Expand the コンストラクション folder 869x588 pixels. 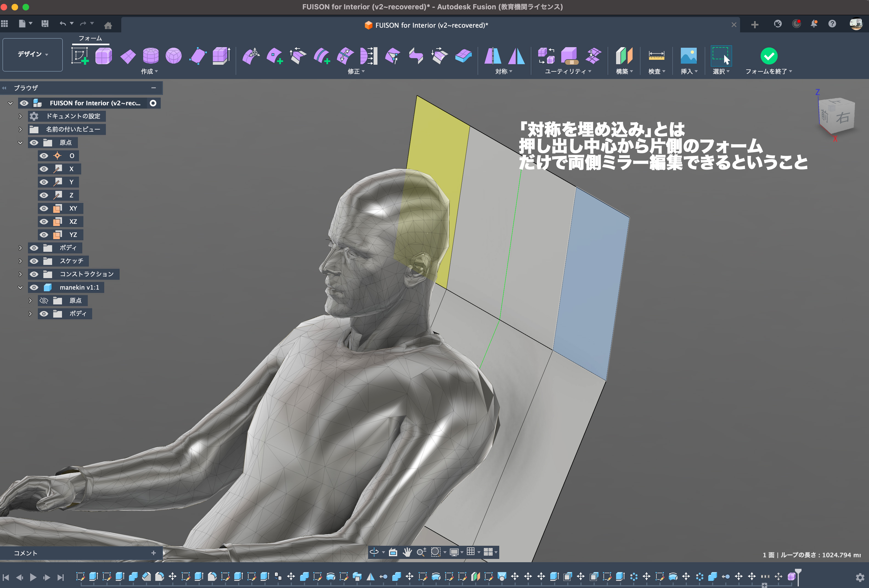pos(21,274)
